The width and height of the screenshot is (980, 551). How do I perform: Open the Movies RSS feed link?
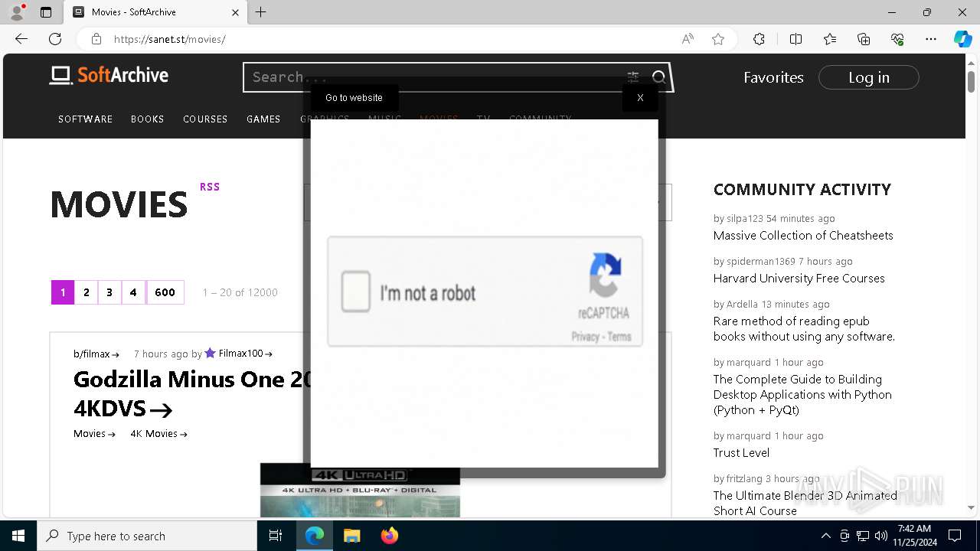pyautogui.click(x=210, y=187)
